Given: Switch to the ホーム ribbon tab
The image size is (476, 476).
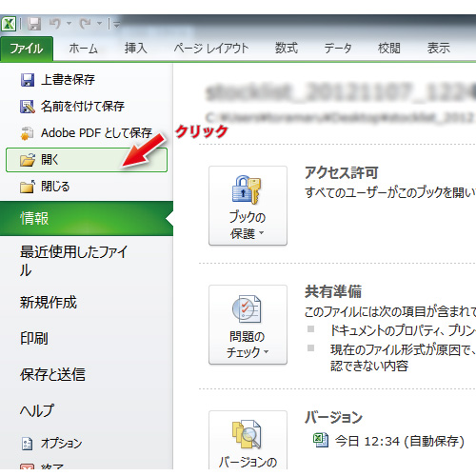Looking at the screenshot, I should pyautogui.click(x=83, y=49).
